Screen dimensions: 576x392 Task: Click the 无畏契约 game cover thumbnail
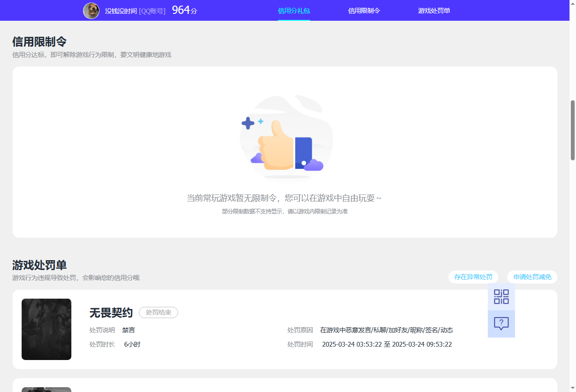(46, 329)
